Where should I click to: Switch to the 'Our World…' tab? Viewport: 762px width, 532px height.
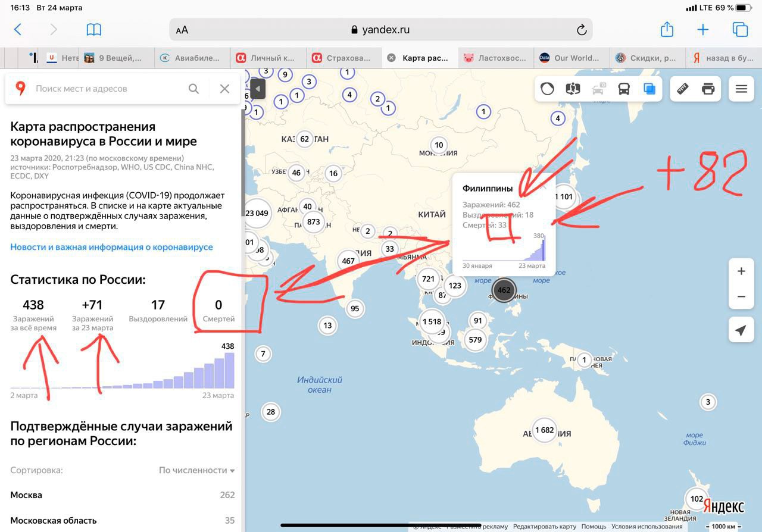[x=571, y=58]
